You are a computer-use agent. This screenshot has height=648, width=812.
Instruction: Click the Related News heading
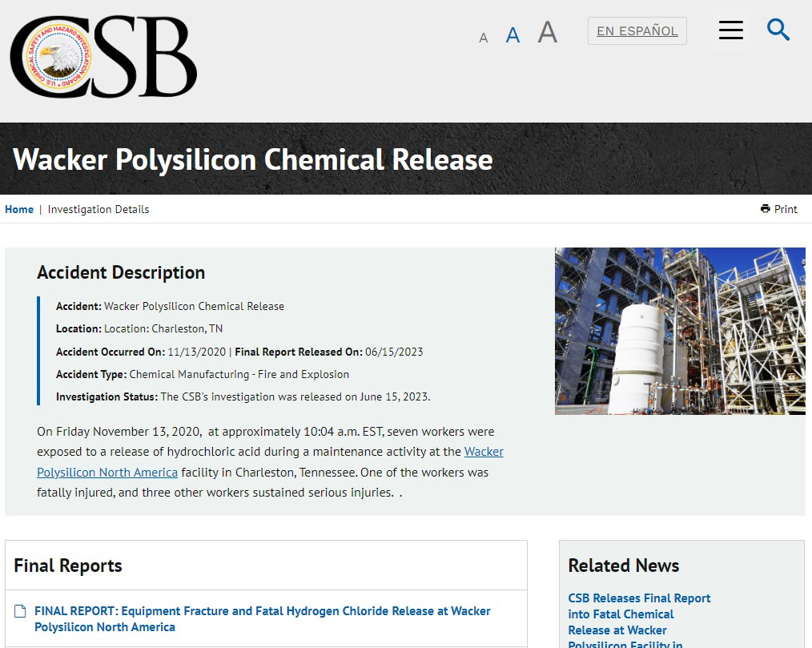[624, 565]
